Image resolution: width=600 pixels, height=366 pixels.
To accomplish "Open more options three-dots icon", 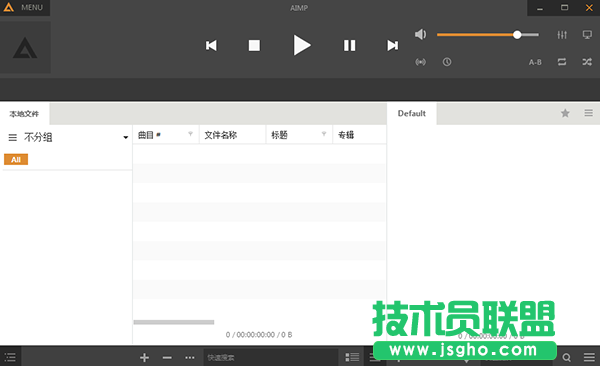I will pyautogui.click(x=190, y=358).
